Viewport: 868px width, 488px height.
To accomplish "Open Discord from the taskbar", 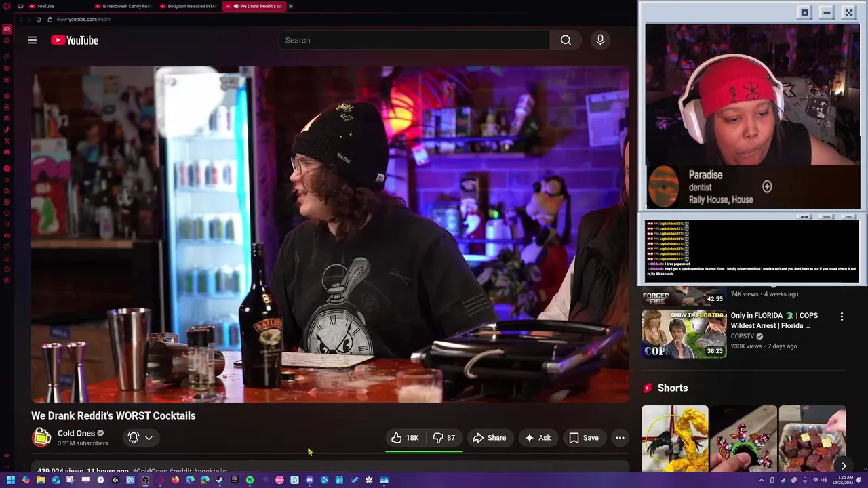I will pos(309,480).
